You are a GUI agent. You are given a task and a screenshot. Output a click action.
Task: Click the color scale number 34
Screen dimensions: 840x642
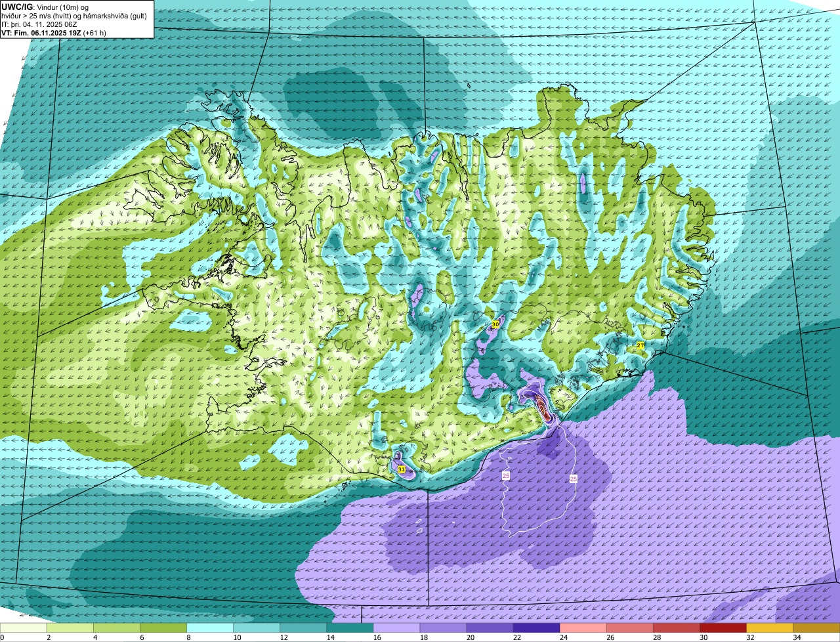795,637
